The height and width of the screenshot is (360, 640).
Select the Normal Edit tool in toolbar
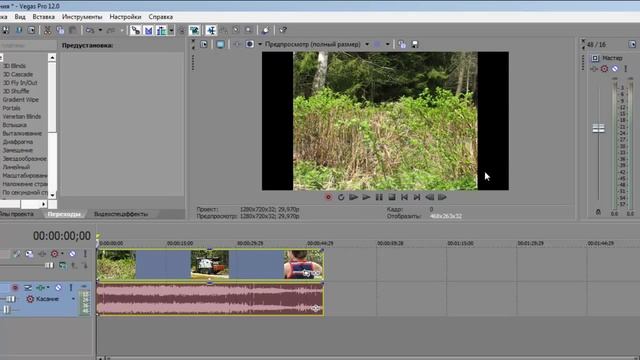coord(211,30)
